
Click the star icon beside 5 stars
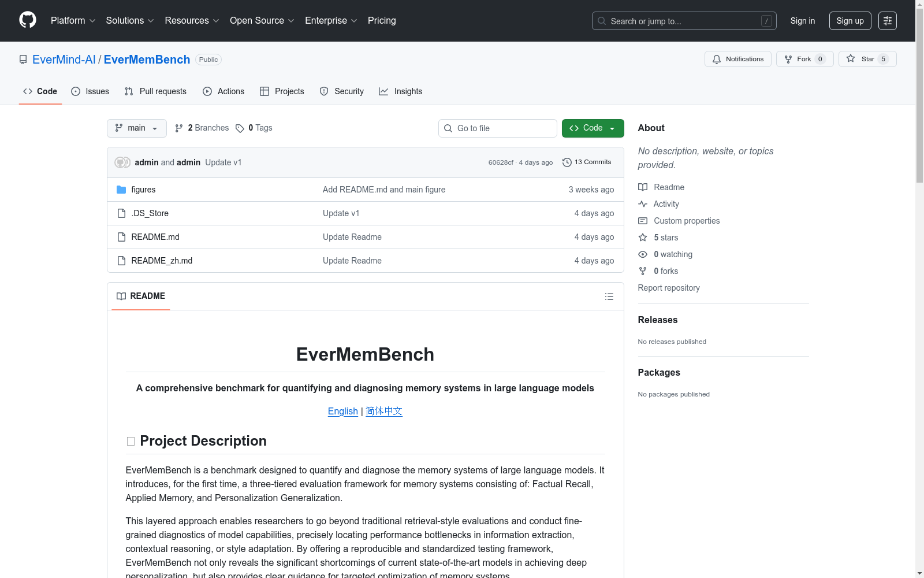[643, 238]
